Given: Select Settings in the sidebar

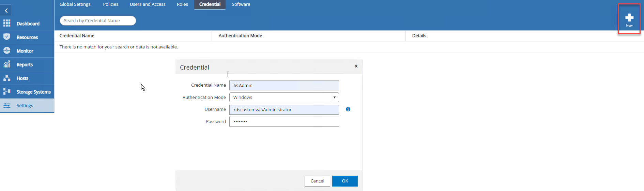Looking at the screenshot, I should [x=25, y=105].
